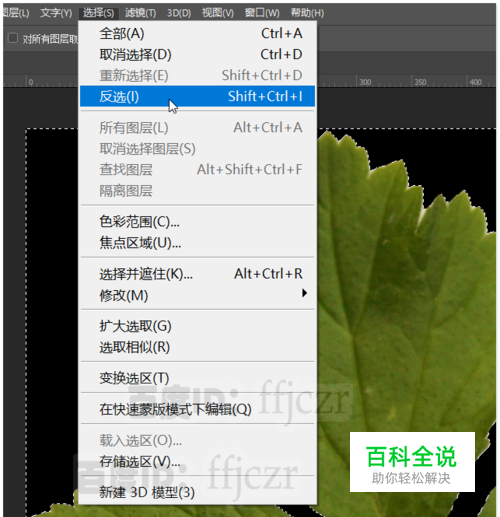Open 选择并遮住(K)... workspace
Viewport: 500px width, 517px height.
197,274
